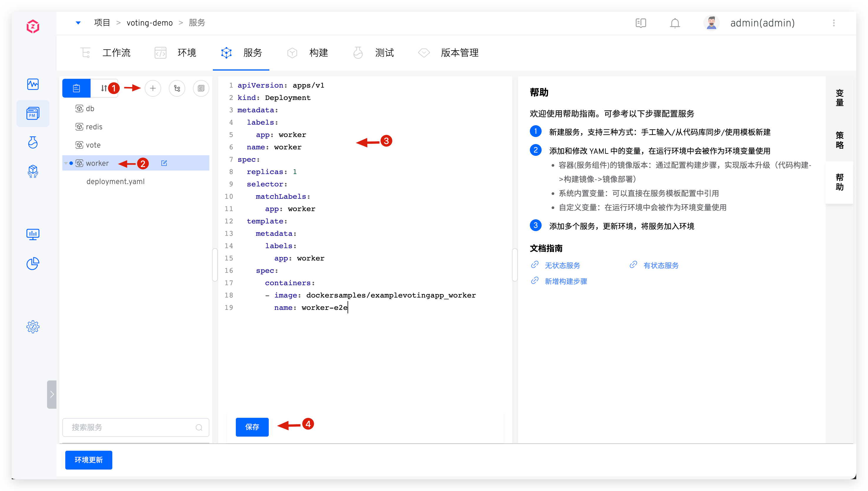Open the 无状态服务 documentation link
Screen dimensions: 868x491
[x=562, y=265]
